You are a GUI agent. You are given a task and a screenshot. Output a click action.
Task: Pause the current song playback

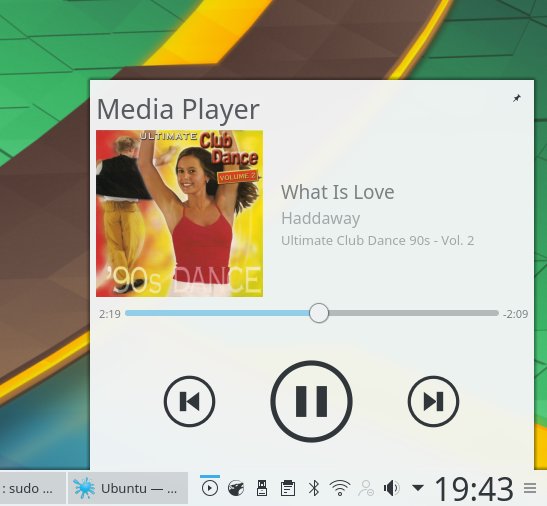click(x=311, y=401)
